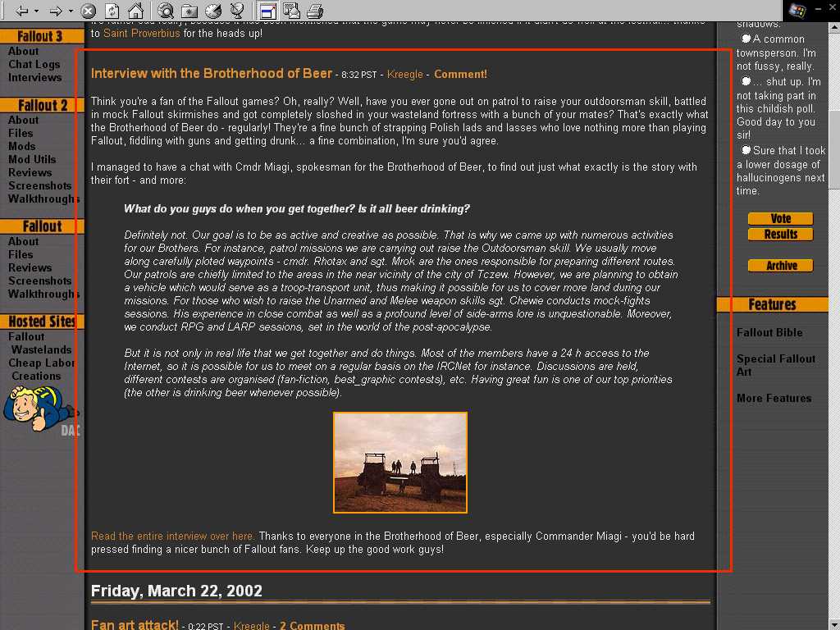Open Chat Logs under Fallout 3
Viewport: 840px width, 630px height.
[x=34, y=64]
